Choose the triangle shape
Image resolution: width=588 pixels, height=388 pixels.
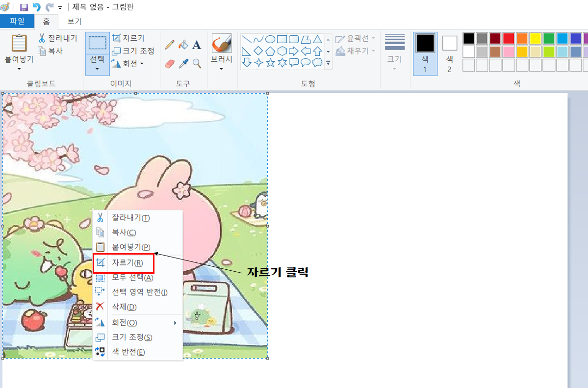pyautogui.click(x=318, y=39)
